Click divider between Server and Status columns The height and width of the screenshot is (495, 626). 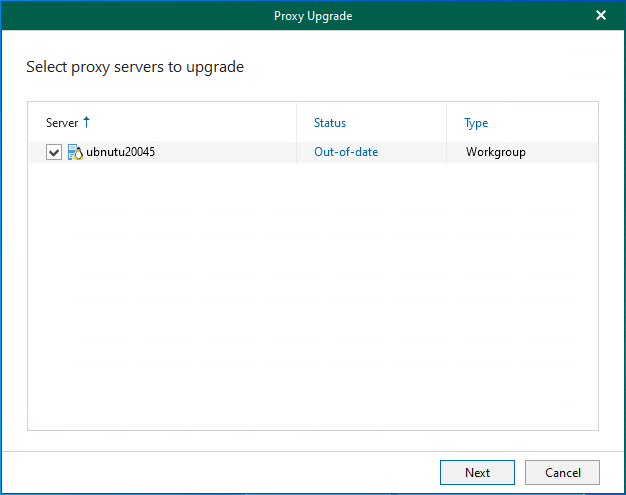(x=297, y=123)
